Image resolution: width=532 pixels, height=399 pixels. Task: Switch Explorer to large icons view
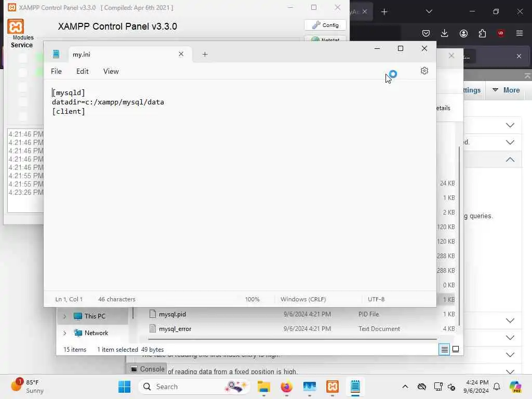coord(456,349)
